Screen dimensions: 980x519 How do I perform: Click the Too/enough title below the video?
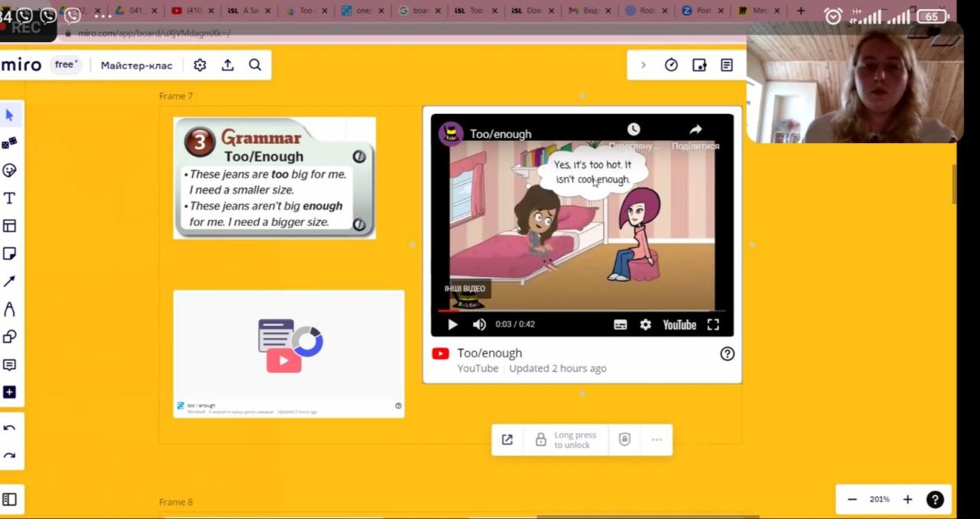pyautogui.click(x=489, y=353)
